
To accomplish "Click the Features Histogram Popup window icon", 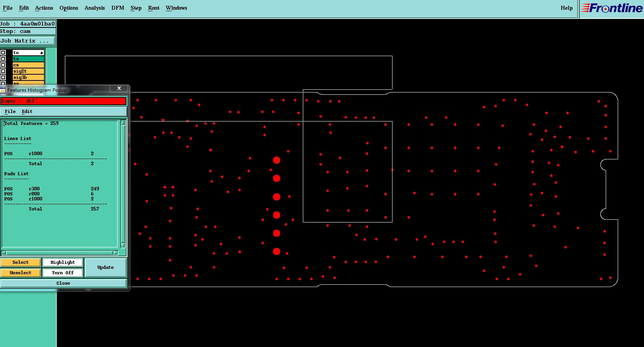I will pyautogui.click(x=2, y=90).
